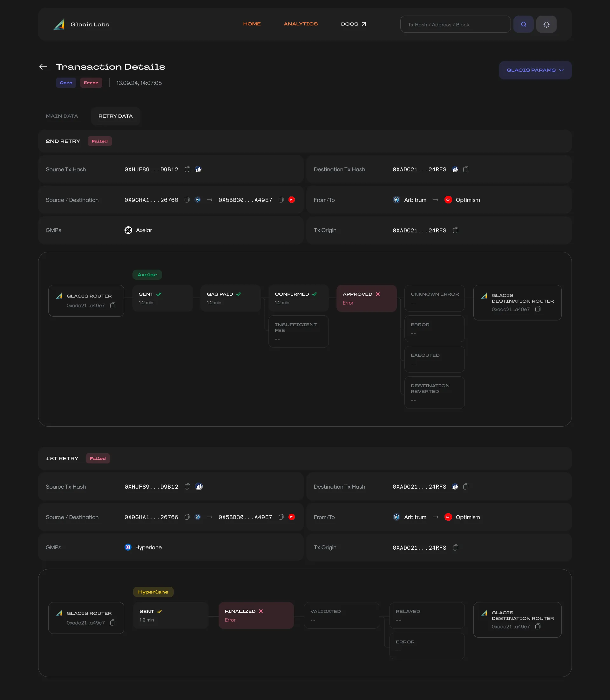This screenshot has height=700, width=610.
Task: Copy Glacis Router address in Axelar flow
Action: click(113, 305)
